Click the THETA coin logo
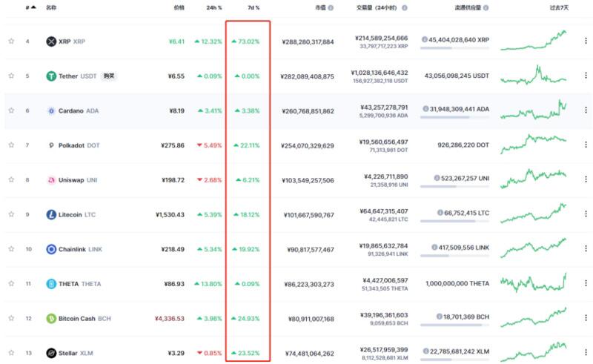 click(x=51, y=284)
